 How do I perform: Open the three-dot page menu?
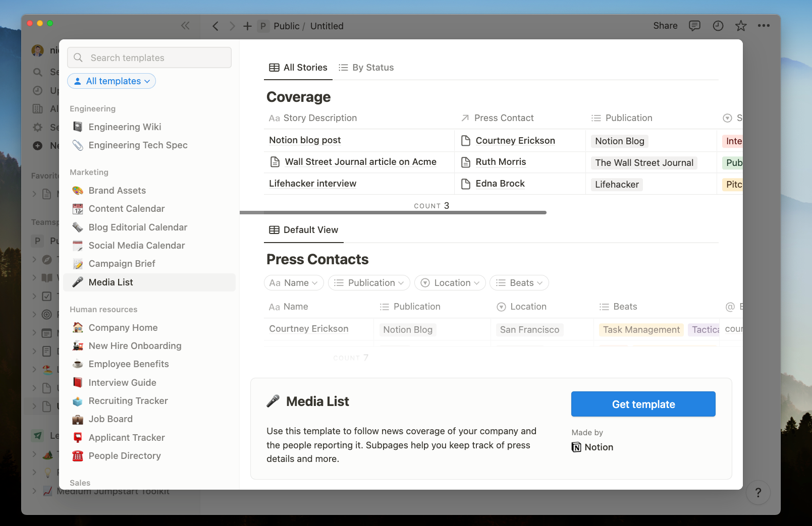tap(764, 26)
